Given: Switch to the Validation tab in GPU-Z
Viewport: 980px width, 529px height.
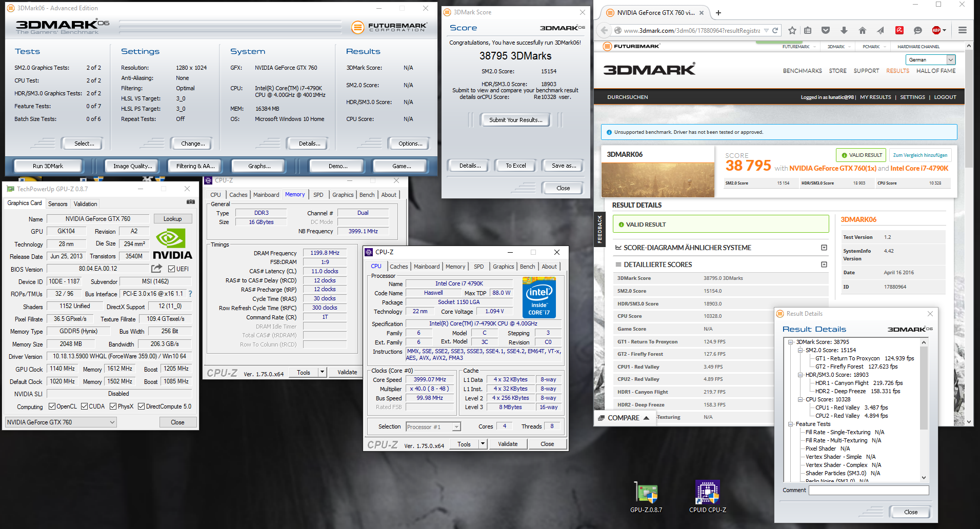Looking at the screenshot, I should coord(85,204).
